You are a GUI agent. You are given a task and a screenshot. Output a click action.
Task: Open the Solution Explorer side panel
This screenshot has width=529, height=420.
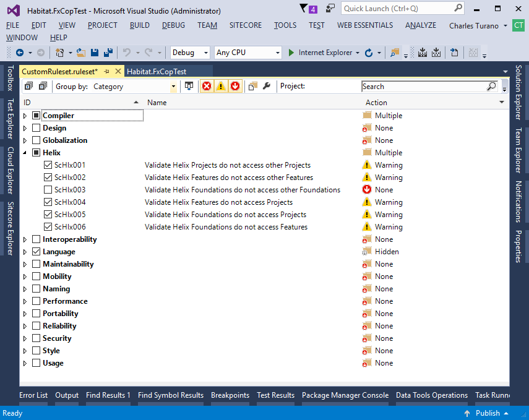coord(518,93)
